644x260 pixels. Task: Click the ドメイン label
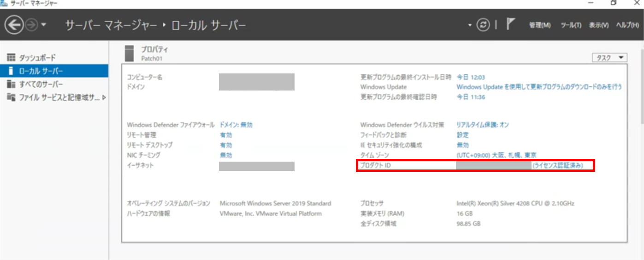pyautogui.click(x=136, y=87)
